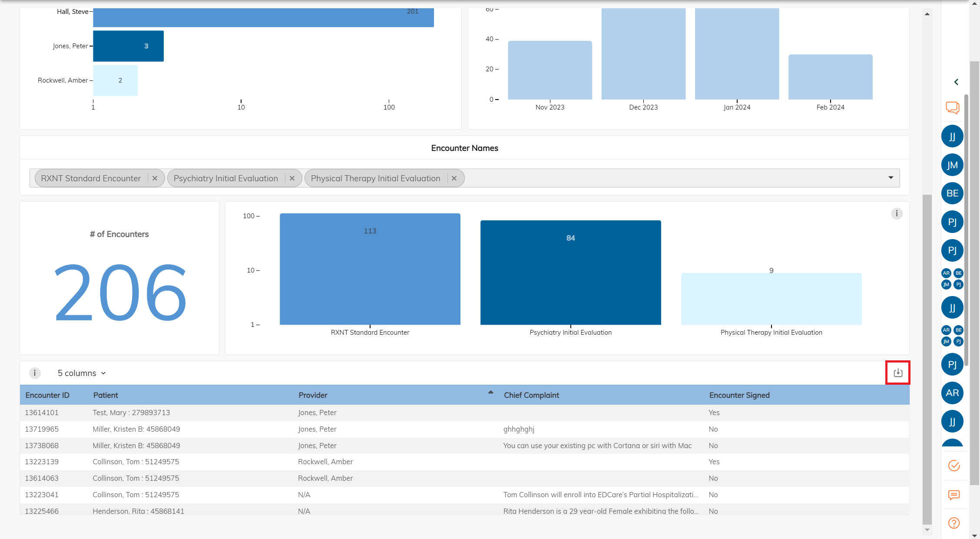Sort table by Patient column
The width and height of the screenshot is (980, 539).
pos(106,395)
